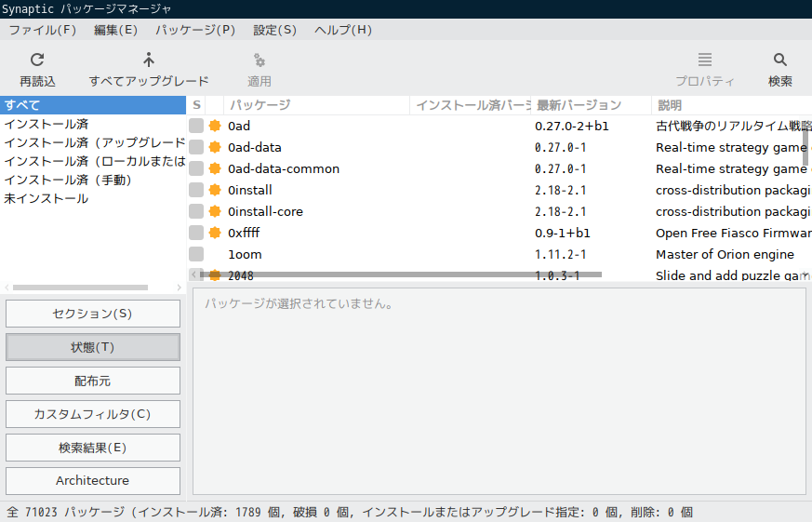Click the セクション(S) filter button
The image size is (812, 522).
point(93,314)
